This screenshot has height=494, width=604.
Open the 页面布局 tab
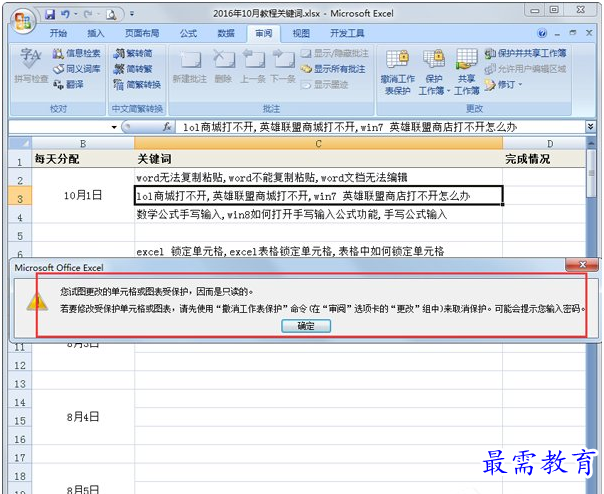pos(142,34)
